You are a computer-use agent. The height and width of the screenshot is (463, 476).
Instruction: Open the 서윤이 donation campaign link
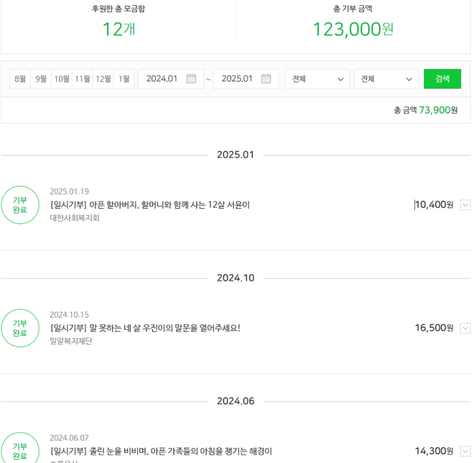pyautogui.click(x=149, y=205)
